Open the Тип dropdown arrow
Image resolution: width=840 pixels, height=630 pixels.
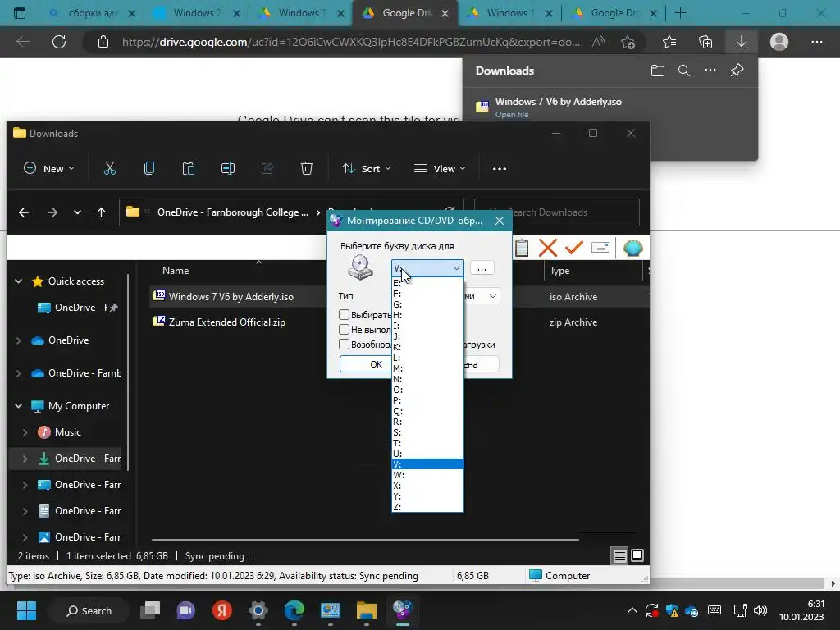[x=492, y=295]
